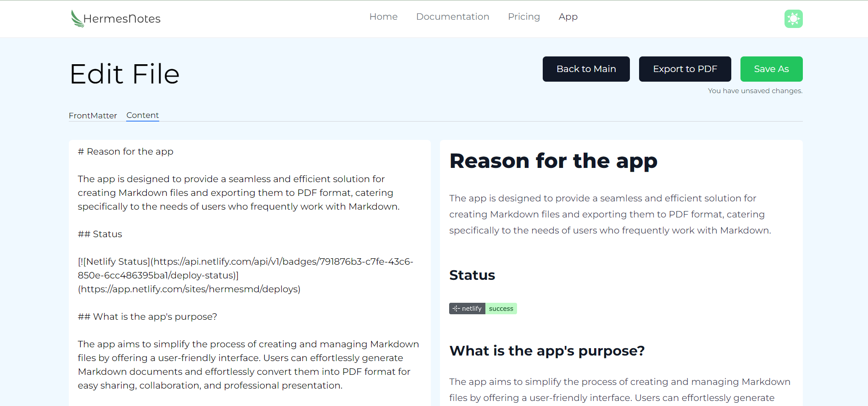868x406 pixels.
Task: Click the '## Status' line in editor
Action: coord(100,234)
